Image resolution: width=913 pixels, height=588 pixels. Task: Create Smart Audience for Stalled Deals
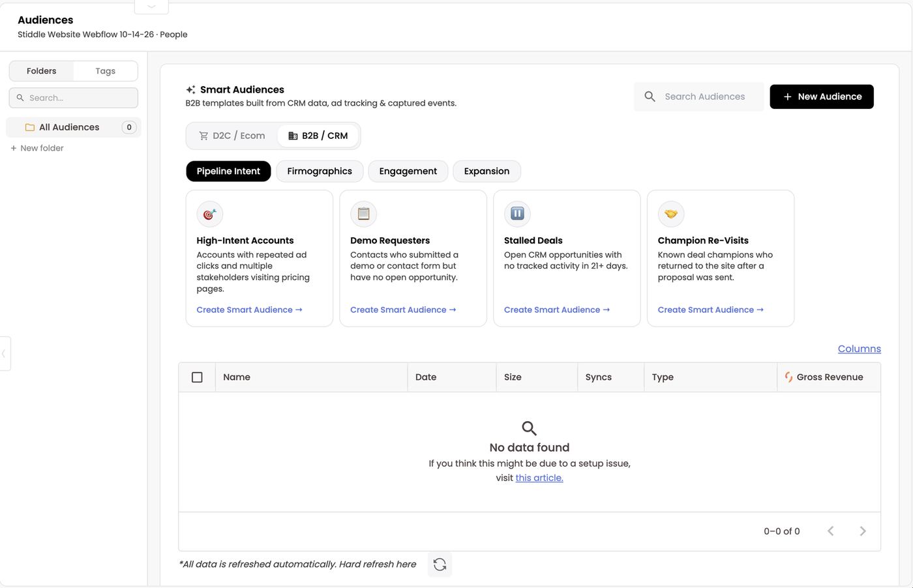pyautogui.click(x=557, y=310)
